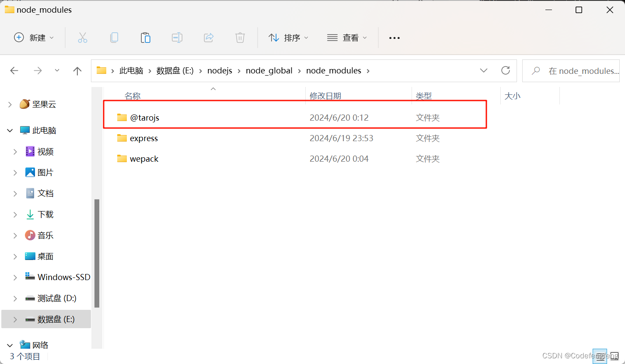625x364 pixels.
Task: Open the address bar history dropdown
Action: 484,71
